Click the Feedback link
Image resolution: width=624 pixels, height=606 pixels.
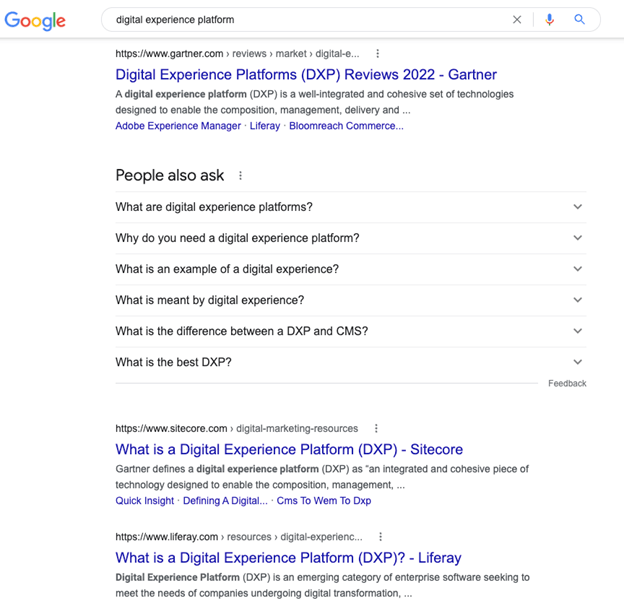567,384
